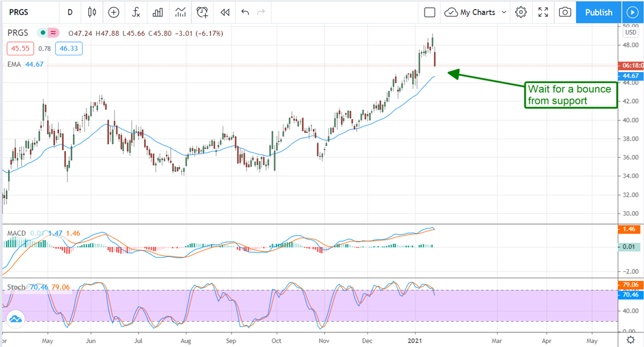Open the D time interval dropdown

70,12
